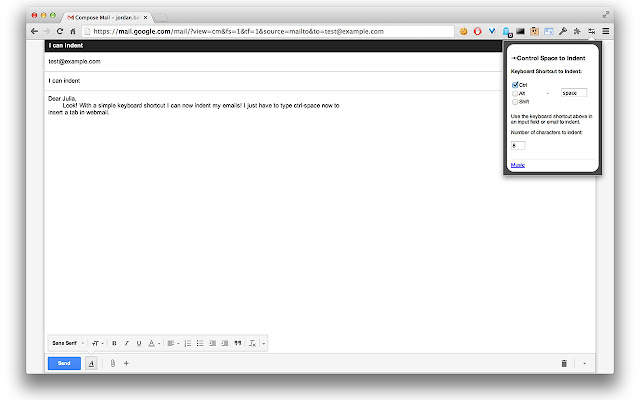Click the recipient test@example.com field
Viewport: 640px width, 400px height.
pyautogui.click(x=273, y=62)
